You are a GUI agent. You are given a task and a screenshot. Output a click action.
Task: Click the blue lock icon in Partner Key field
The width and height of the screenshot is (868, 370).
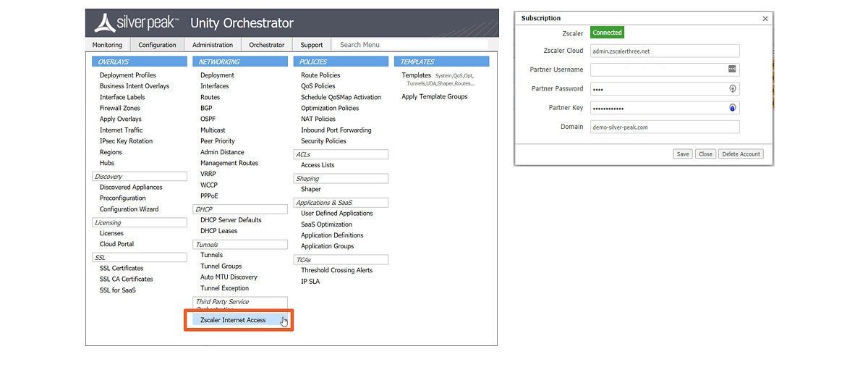tap(732, 108)
